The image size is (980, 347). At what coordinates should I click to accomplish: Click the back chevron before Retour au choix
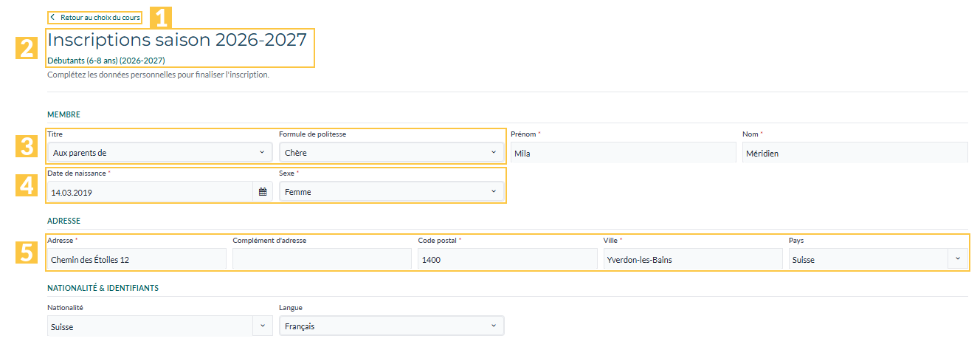click(x=52, y=17)
